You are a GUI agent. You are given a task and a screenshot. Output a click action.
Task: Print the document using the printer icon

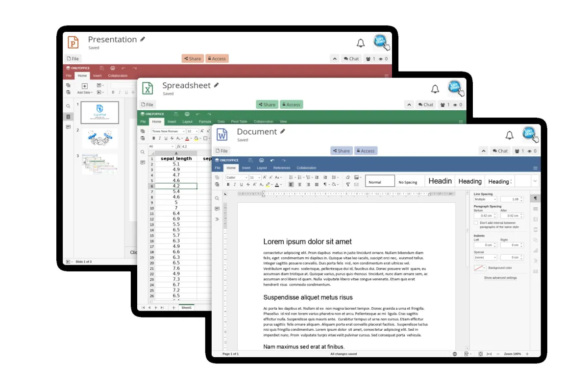pos(261,160)
